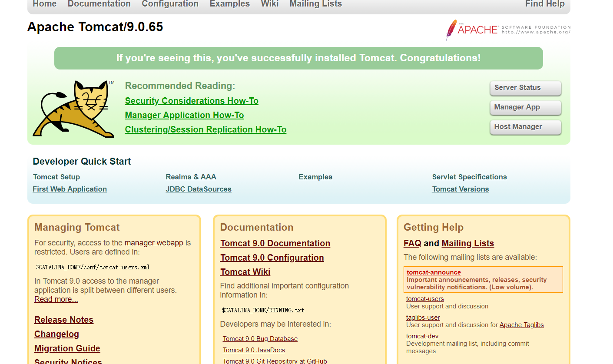613x364 pixels.
Task: Open Clustering/Session Replication How-To link
Action: tap(205, 129)
